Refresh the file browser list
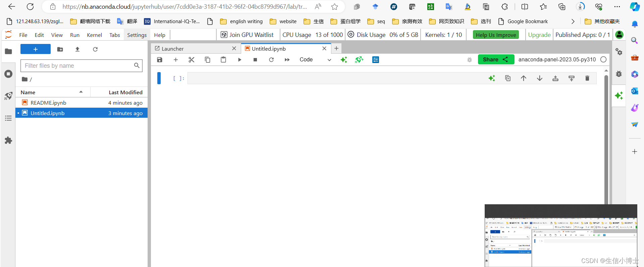Screen dimensions: 644x267 95,49
